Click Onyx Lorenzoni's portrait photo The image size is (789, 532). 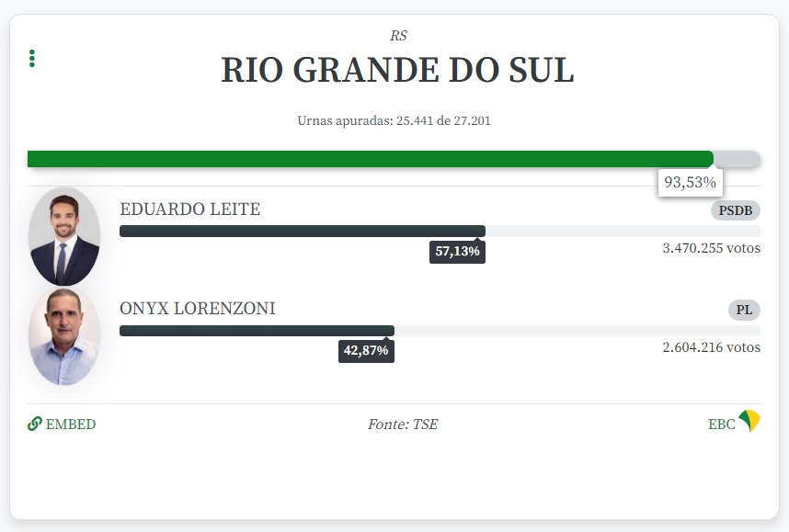point(64,336)
